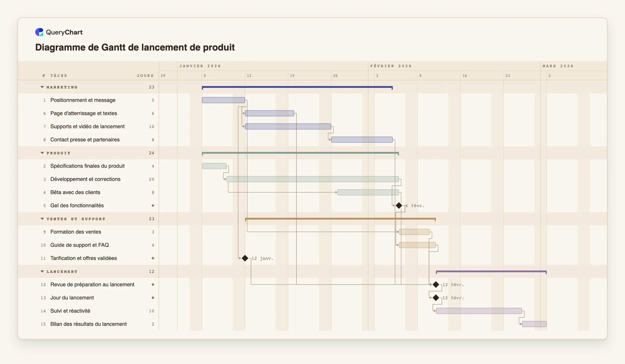The height and width of the screenshot is (364, 625).
Task: Select the Bilan des résultats bar
Action: pos(534,324)
